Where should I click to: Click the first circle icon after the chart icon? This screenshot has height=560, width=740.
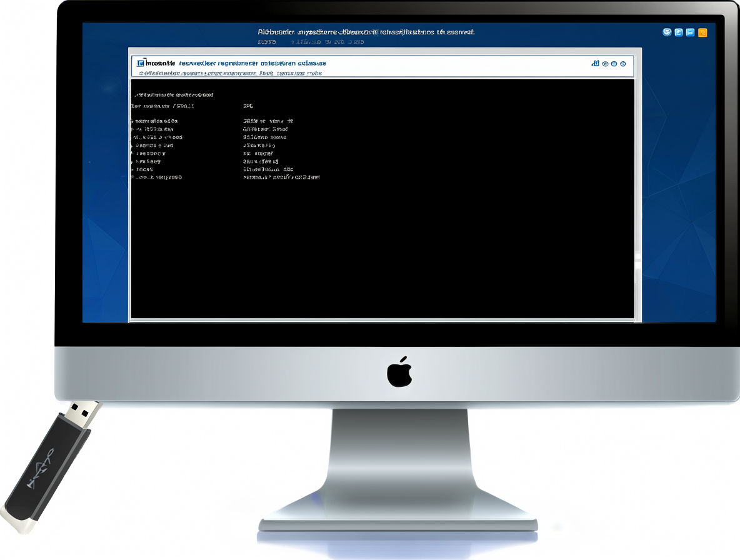(606, 64)
